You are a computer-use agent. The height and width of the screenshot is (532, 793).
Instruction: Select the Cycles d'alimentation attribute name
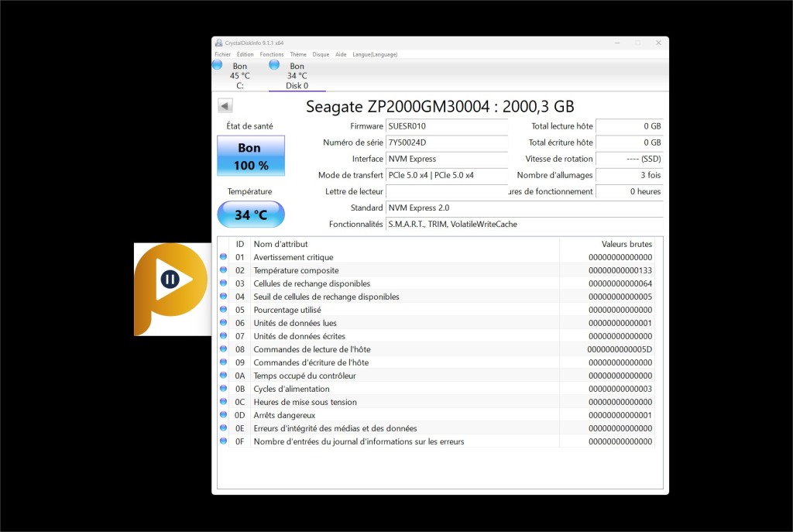click(x=291, y=389)
